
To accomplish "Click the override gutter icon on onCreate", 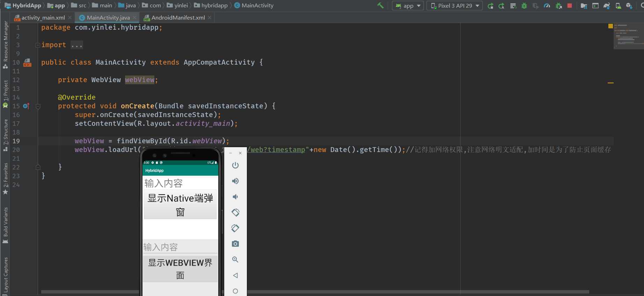I will coord(26,106).
